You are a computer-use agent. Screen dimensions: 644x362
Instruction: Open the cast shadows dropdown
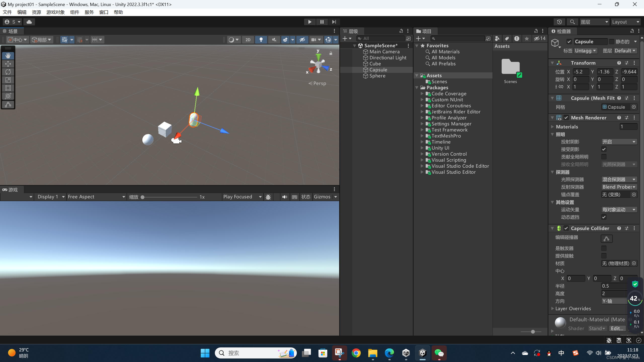(x=619, y=142)
